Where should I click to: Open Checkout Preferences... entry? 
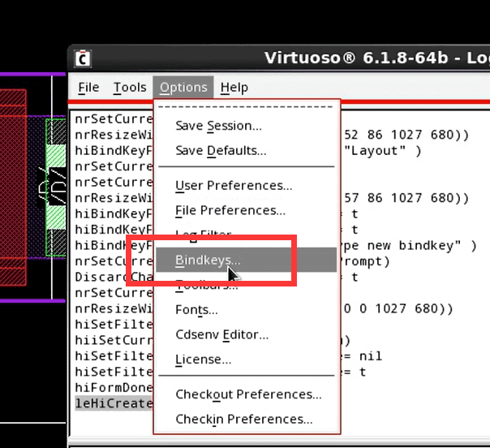coord(248,394)
